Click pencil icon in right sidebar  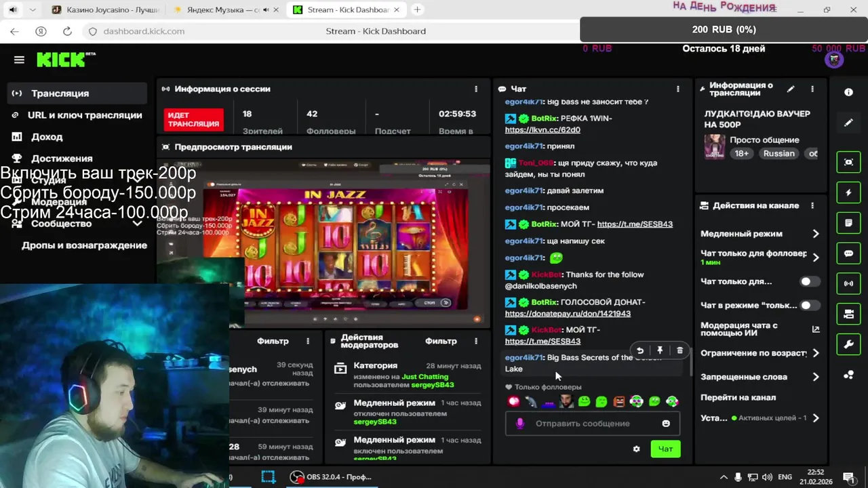pos(848,123)
